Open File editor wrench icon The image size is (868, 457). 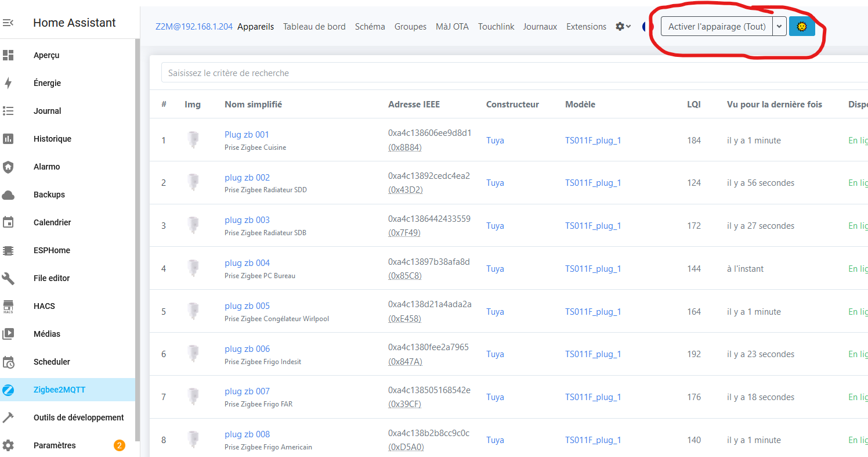click(8, 278)
